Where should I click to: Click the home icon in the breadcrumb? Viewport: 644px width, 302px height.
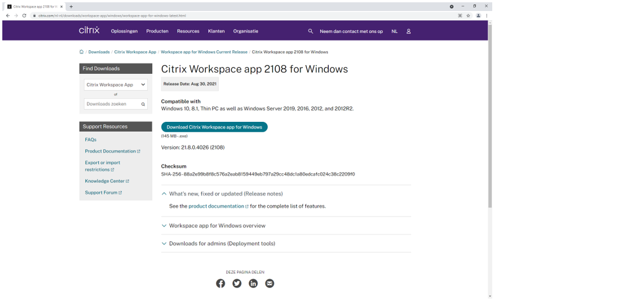click(x=82, y=52)
